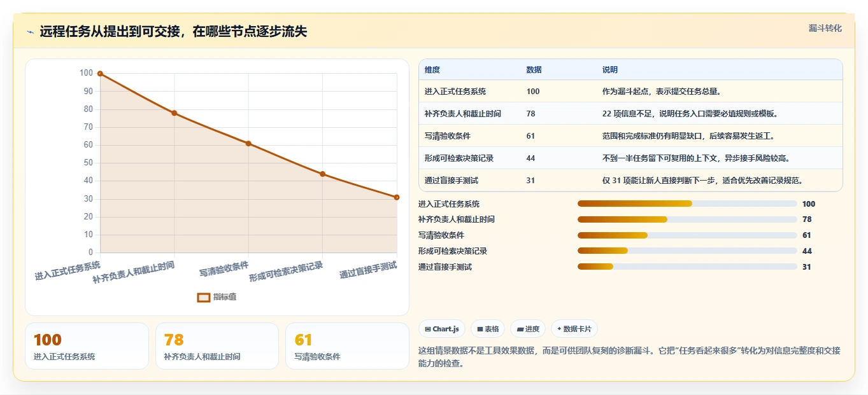Click the 维度 table column header
Viewport: 868px width, 395px height.
[432, 70]
